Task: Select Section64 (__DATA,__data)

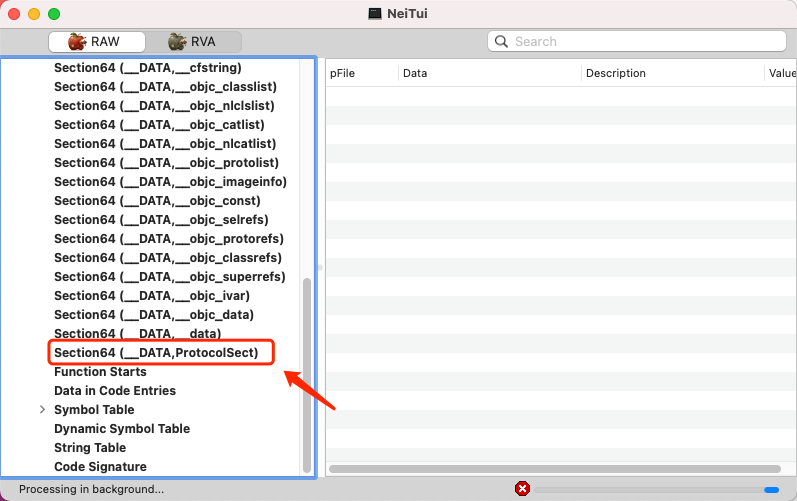Action: 138,333
